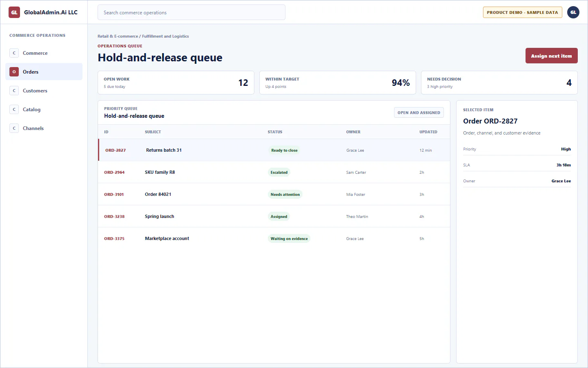Click the Assign next item button
The image size is (588, 368).
pos(551,56)
